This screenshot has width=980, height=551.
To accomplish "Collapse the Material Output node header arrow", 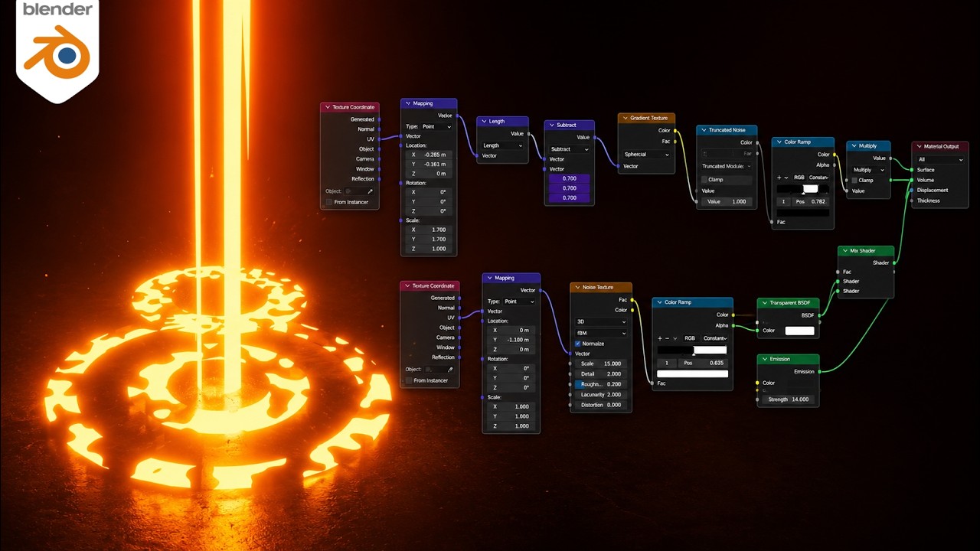I will 920,147.
